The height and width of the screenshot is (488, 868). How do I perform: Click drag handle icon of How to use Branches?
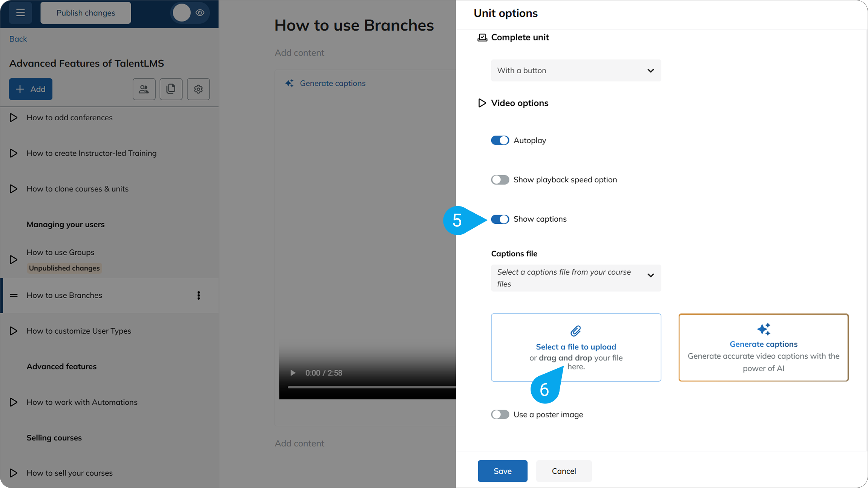click(x=14, y=295)
